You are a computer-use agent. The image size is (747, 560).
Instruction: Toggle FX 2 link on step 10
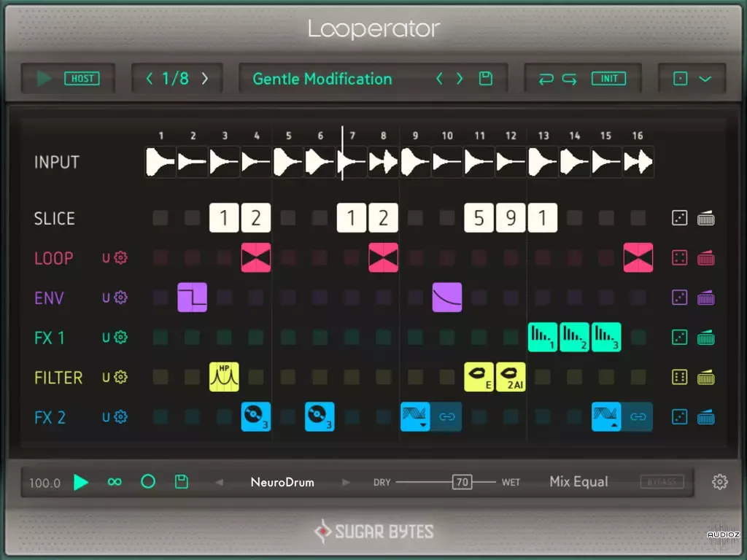pyautogui.click(x=447, y=416)
